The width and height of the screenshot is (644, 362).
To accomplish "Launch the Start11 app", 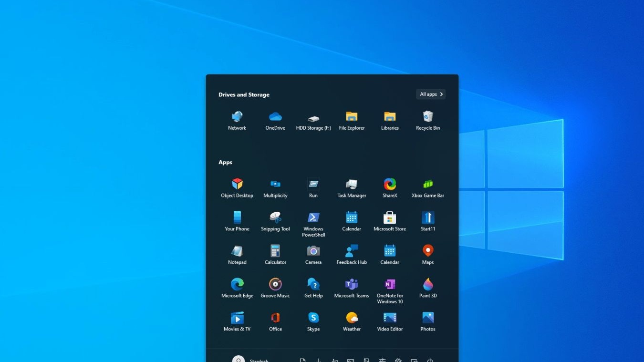I will tap(428, 221).
